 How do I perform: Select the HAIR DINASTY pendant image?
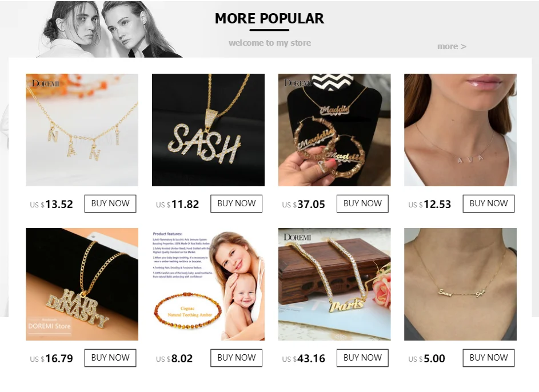click(82, 284)
